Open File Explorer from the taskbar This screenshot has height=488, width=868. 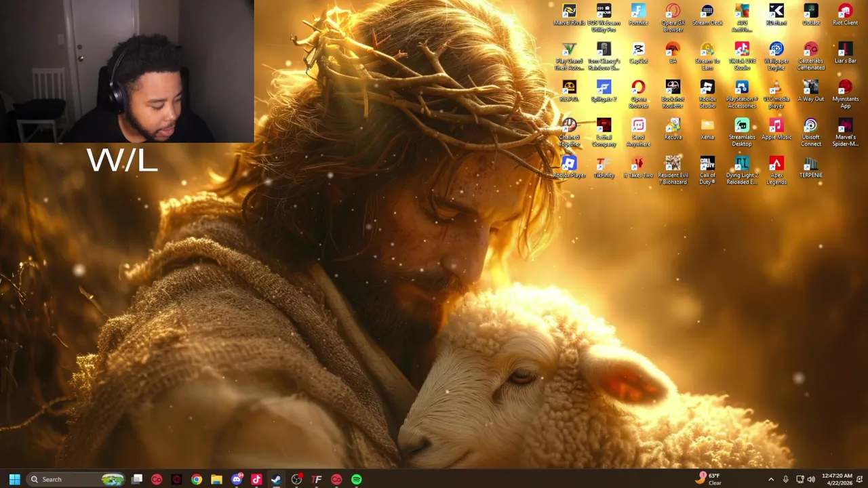[216, 479]
